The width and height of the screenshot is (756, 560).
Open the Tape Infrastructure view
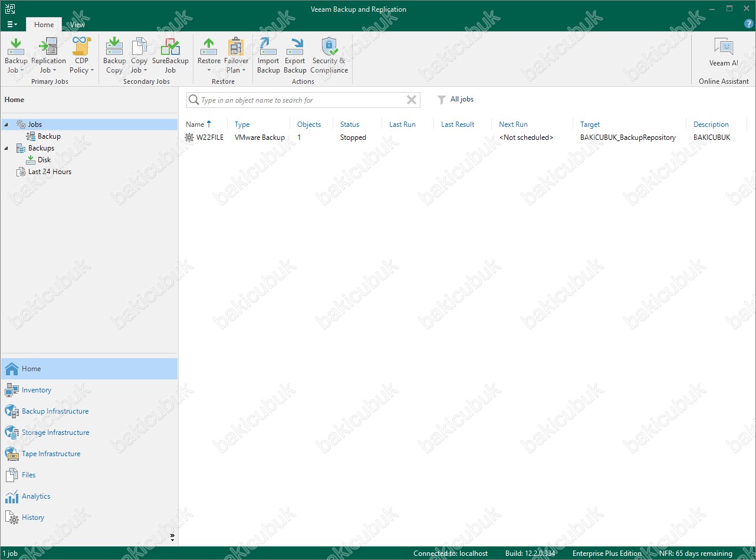(x=89, y=454)
